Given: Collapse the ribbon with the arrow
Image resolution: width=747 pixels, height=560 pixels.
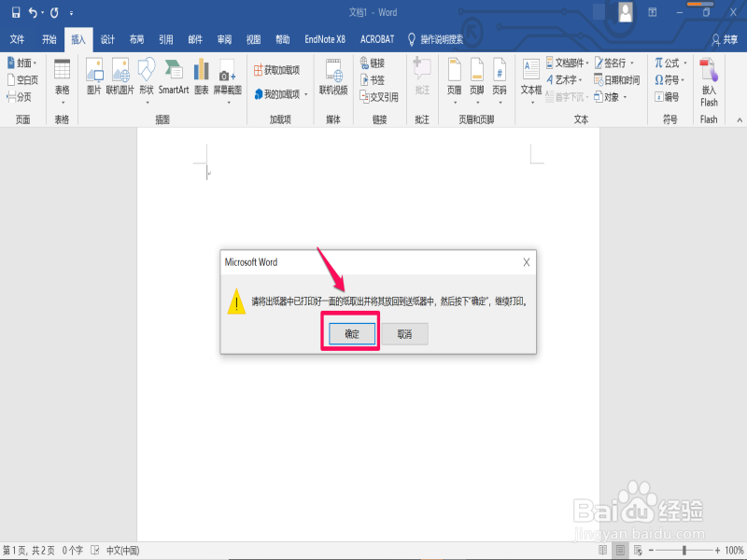Looking at the screenshot, I should point(740,120).
